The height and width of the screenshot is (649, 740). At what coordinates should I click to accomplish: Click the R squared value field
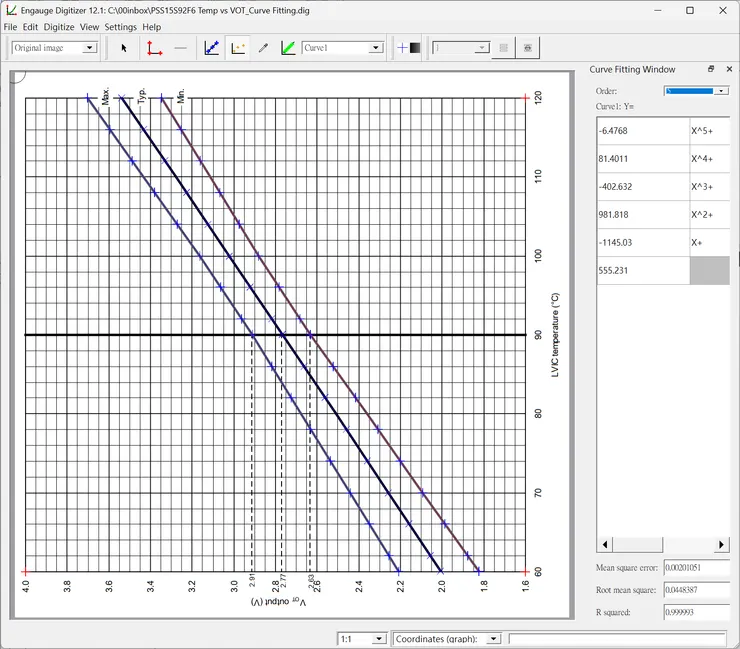point(696,612)
